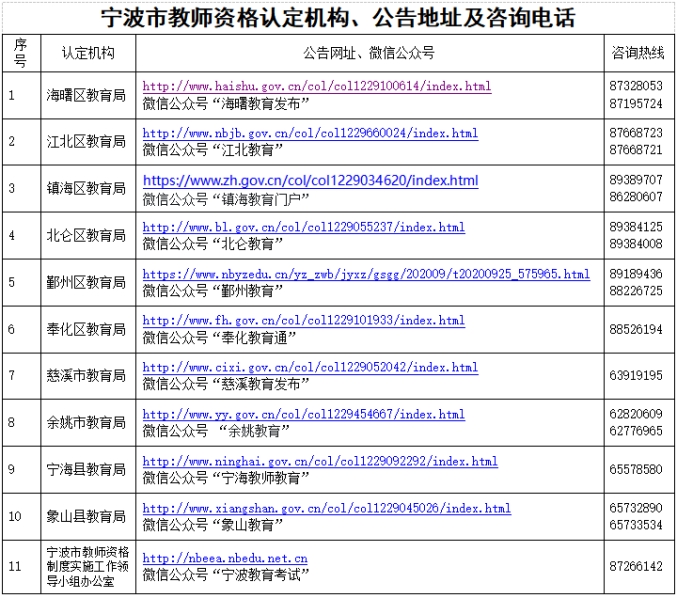The width and height of the screenshot is (677, 598).
Task: Select the 宁海县教育局 cell
Action: (x=86, y=470)
